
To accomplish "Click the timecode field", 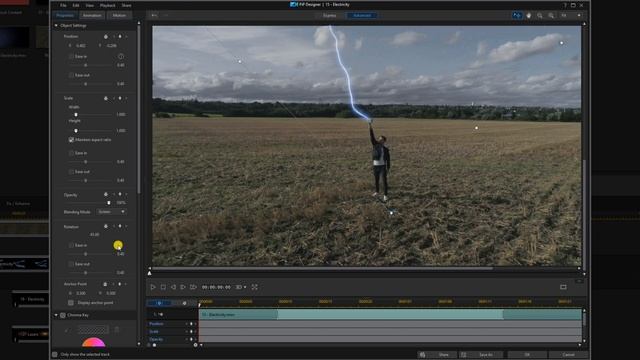I will click(216, 287).
